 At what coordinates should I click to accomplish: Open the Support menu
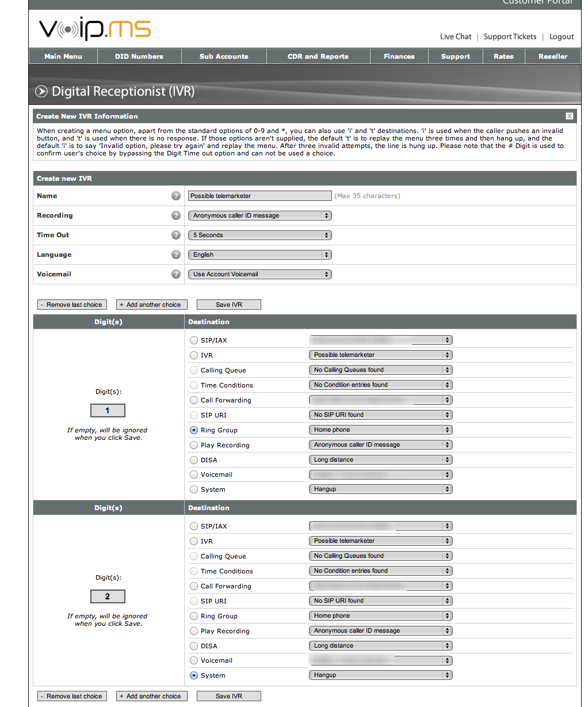456,56
